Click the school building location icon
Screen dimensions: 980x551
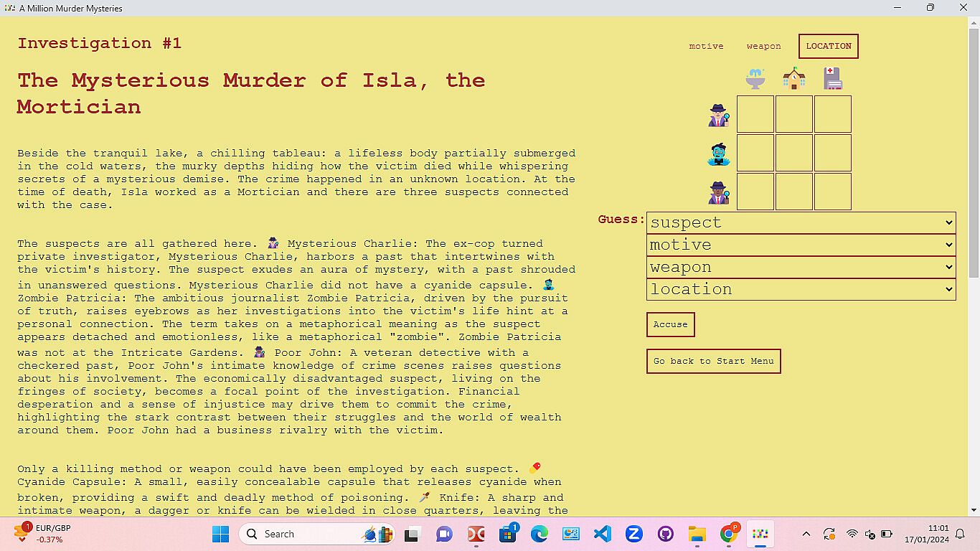[794, 78]
